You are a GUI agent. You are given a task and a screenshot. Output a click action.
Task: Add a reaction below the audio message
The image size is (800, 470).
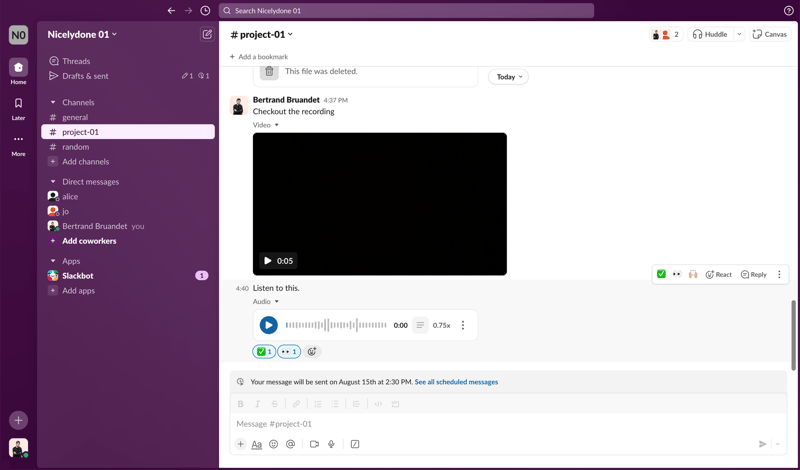tap(312, 352)
